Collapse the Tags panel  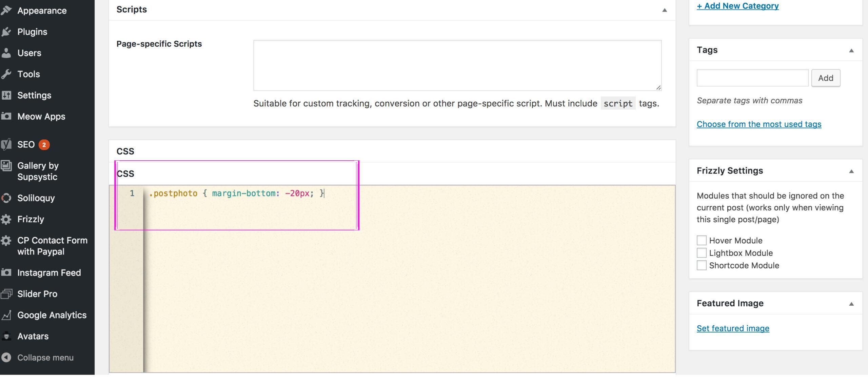coord(851,50)
